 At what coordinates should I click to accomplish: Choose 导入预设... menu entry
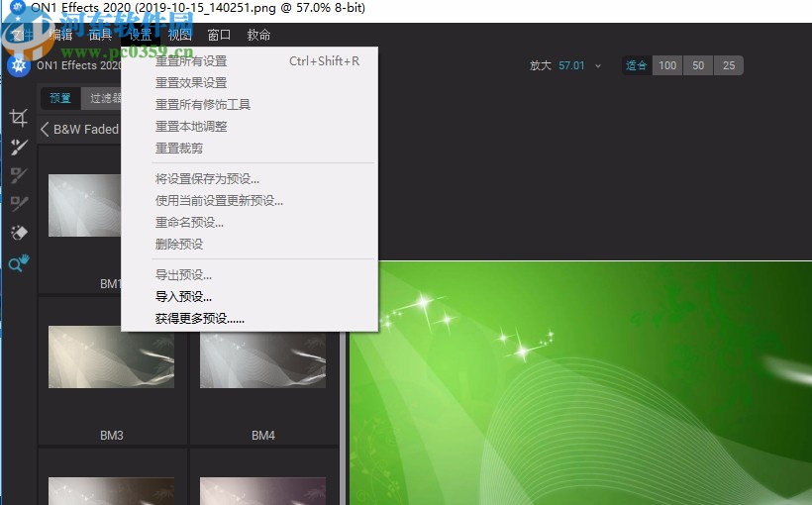coord(250,297)
